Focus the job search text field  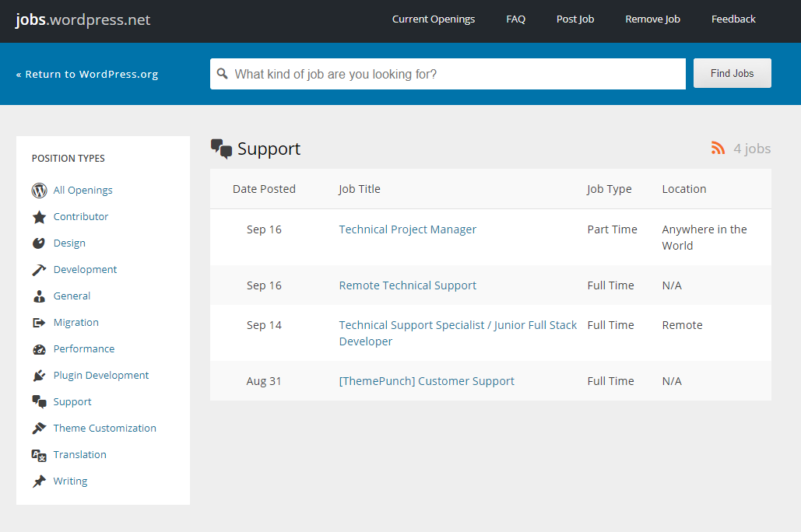pos(455,74)
